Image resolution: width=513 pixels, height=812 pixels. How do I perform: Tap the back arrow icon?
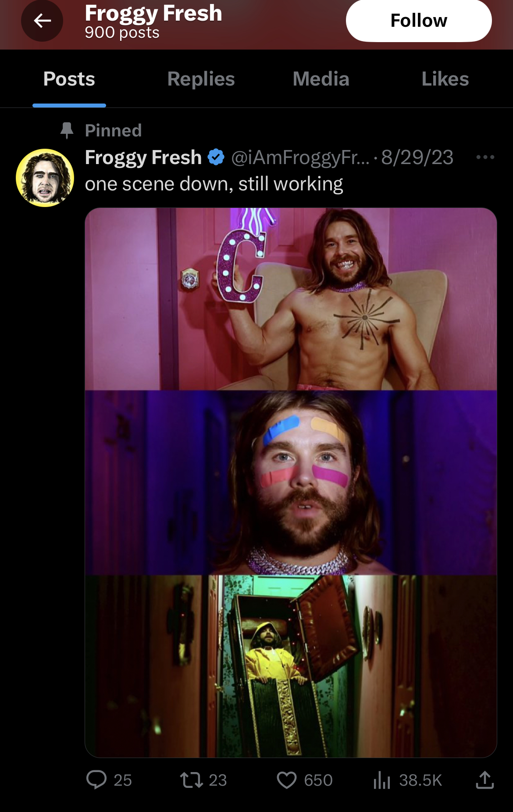[42, 21]
